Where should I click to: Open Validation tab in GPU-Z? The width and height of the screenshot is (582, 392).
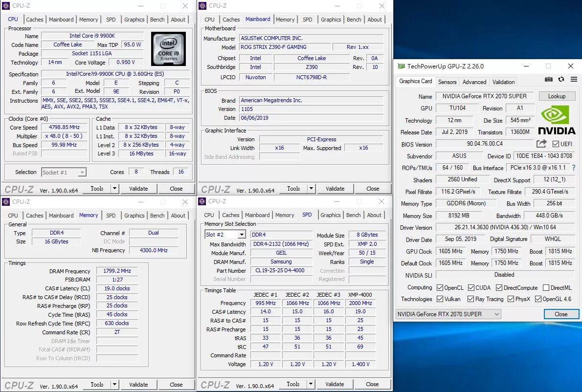(x=503, y=82)
